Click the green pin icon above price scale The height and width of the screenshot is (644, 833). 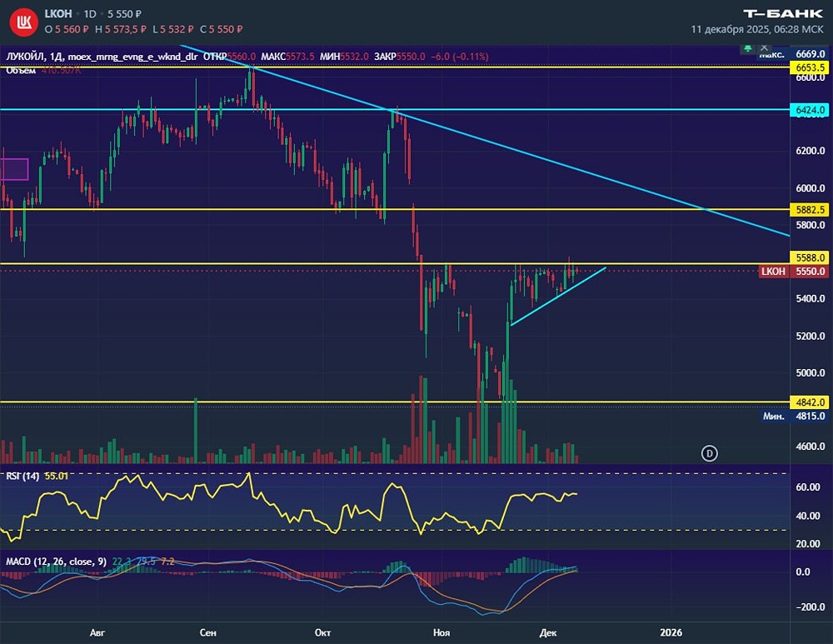point(747,48)
